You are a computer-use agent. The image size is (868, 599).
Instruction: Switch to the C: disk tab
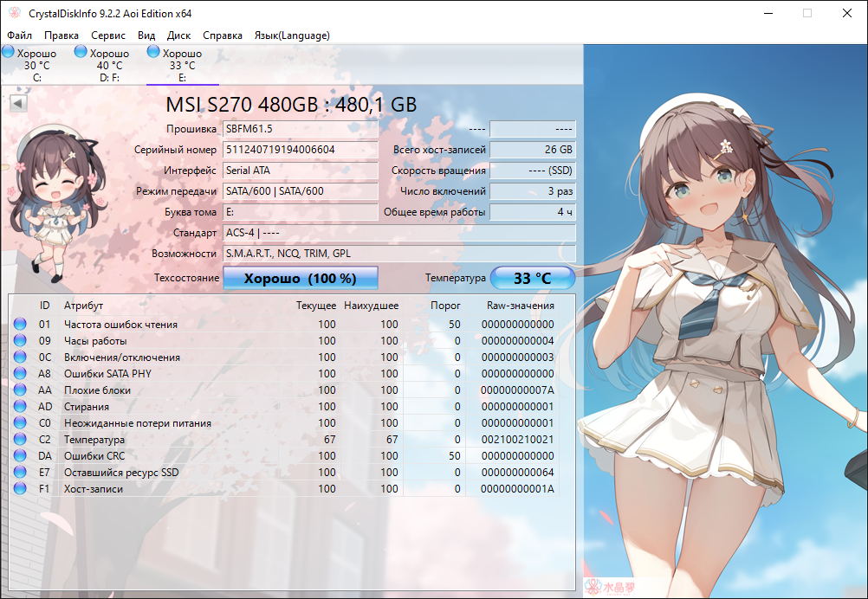(x=36, y=65)
